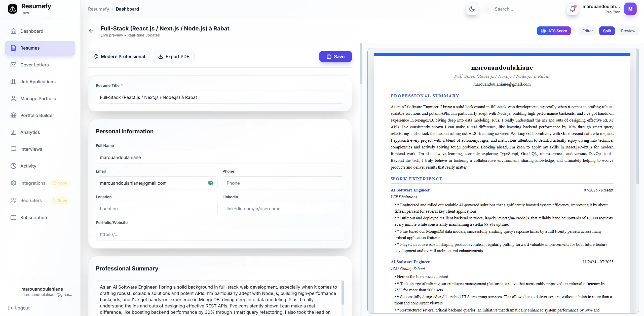
Task: Click the marouandoulahiane name in sidebar footer
Action: 42,289
